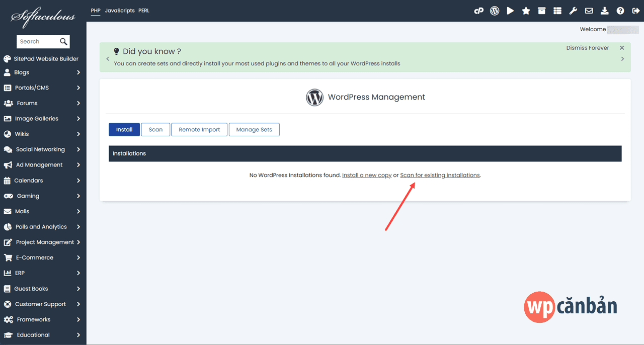Click the SitePad Website Builder palette icon
This screenshot has width=644, height=345.
coord(7,59)
